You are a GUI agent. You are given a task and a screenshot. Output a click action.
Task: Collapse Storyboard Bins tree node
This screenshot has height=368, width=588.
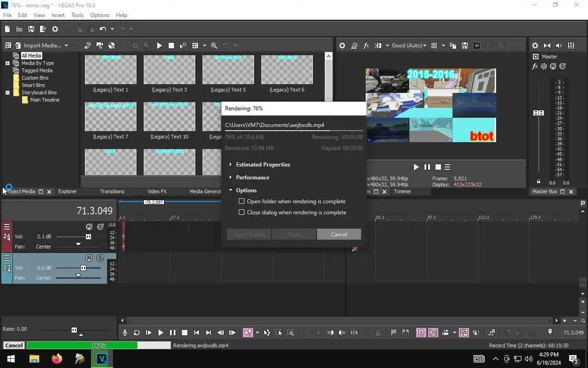pos(7,92)
